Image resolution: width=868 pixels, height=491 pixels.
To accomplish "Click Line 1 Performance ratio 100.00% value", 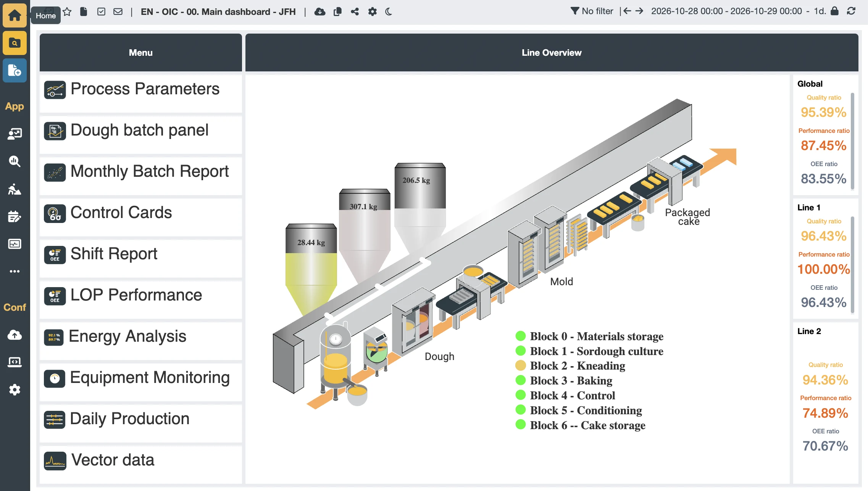I will click(824, 269).
